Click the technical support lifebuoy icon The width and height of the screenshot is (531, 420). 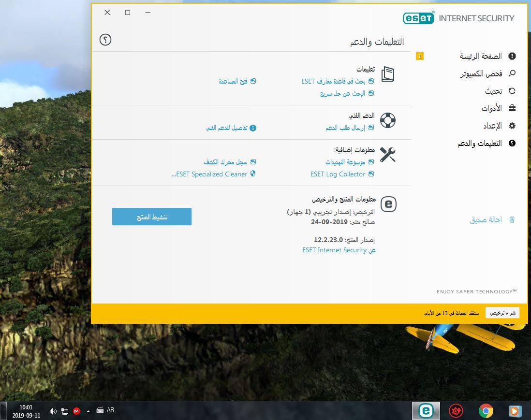(388, 120)
